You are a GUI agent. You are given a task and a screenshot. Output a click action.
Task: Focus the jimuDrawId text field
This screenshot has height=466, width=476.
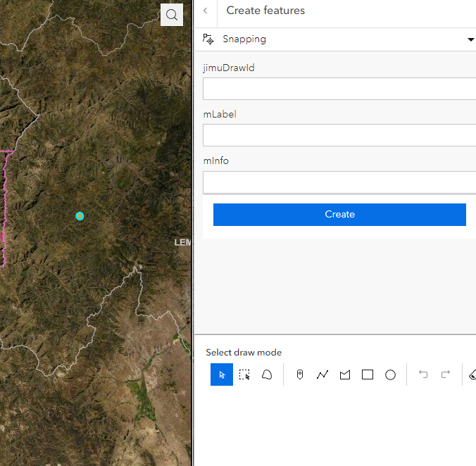click(x=339, y=89)
